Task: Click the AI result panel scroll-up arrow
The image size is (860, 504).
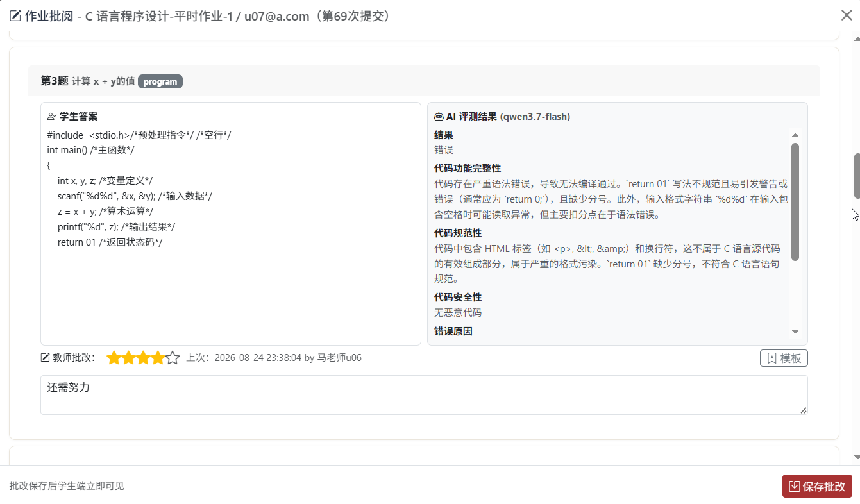Action: point(795,135)
